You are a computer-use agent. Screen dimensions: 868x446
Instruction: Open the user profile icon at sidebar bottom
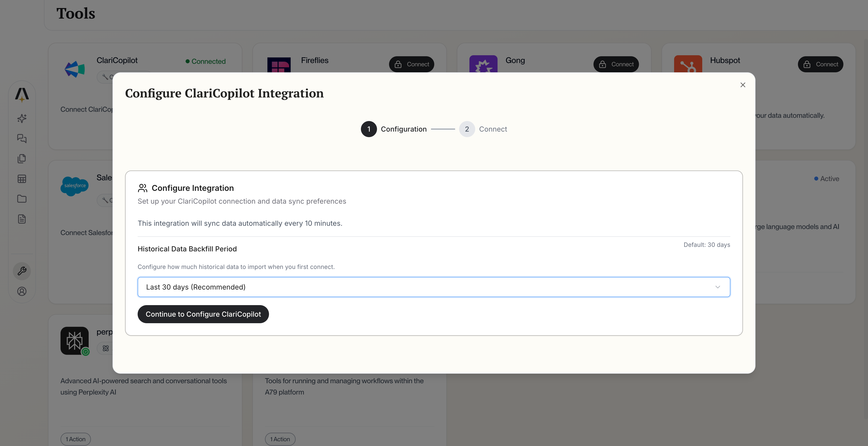(22, 291)
